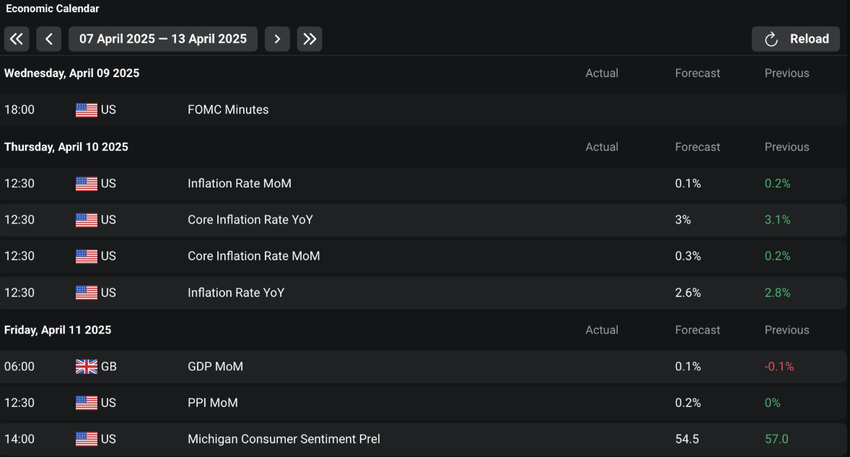Go to previous week with left chevron
850x457 pixels.
(x=49, y=39)
